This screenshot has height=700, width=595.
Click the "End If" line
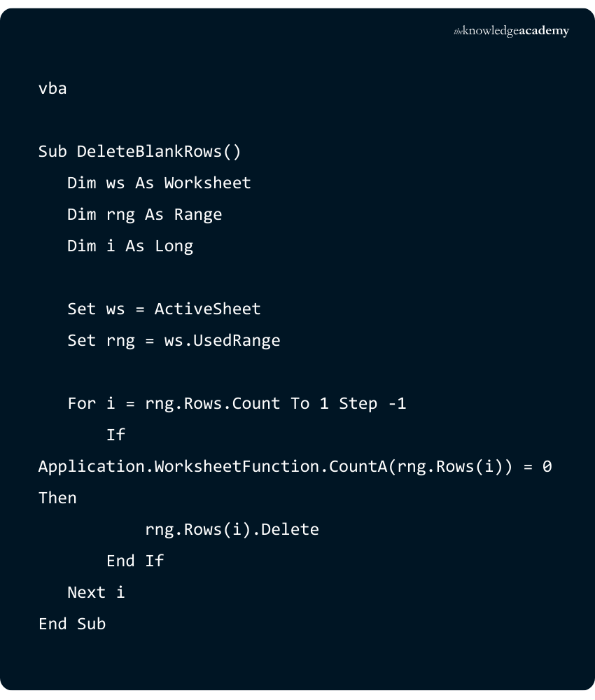(x=135, y=561)
